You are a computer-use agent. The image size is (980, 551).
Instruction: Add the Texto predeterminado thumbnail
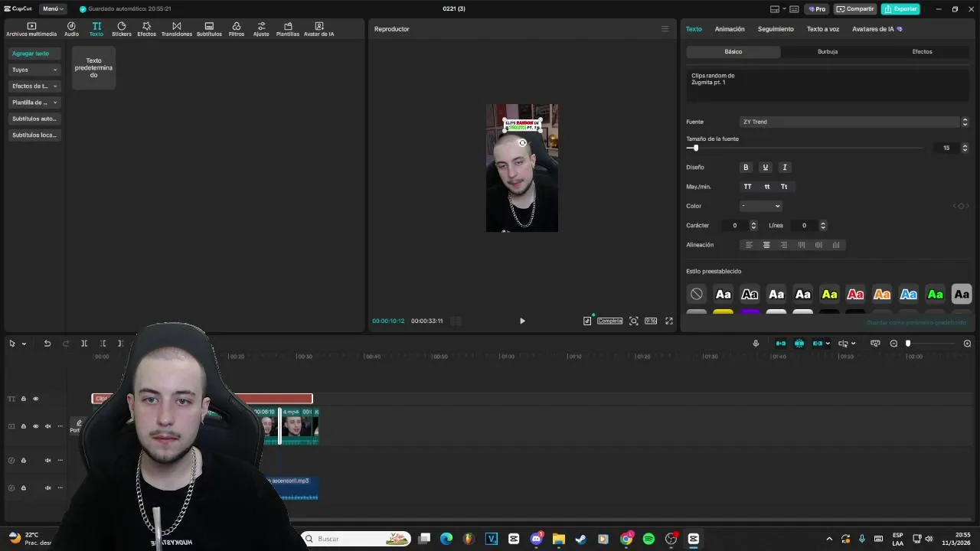click(x=93, y=67)
